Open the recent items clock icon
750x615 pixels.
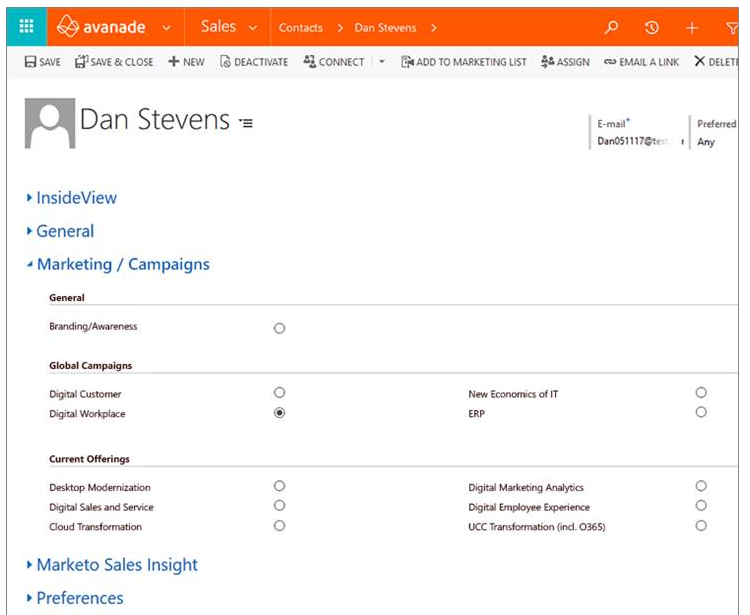[651, 28]
